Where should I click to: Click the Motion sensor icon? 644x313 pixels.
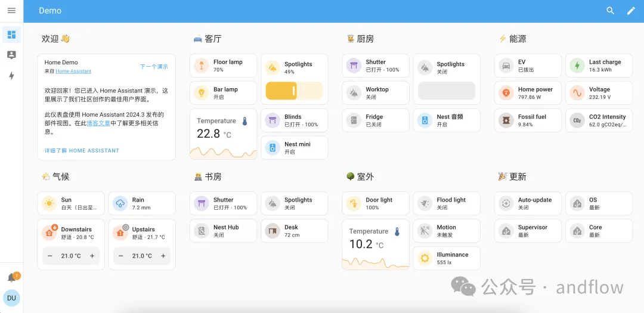pyautogui.click(x=425, y=231)
